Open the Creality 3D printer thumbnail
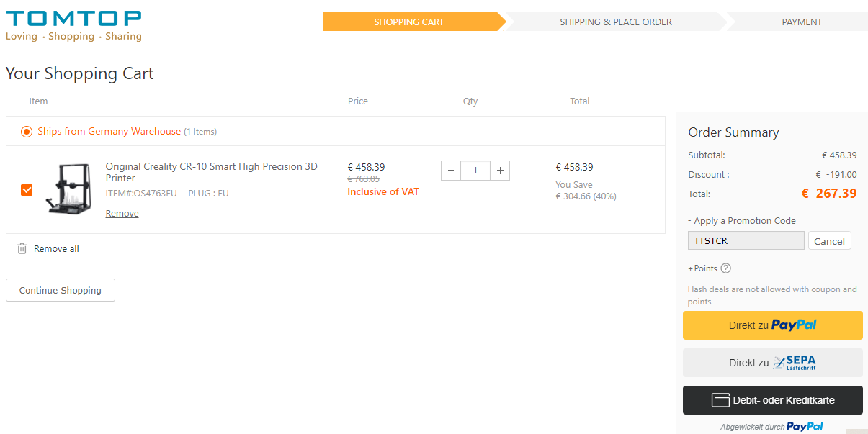This screenshot has height=434, width=868. 68,189
